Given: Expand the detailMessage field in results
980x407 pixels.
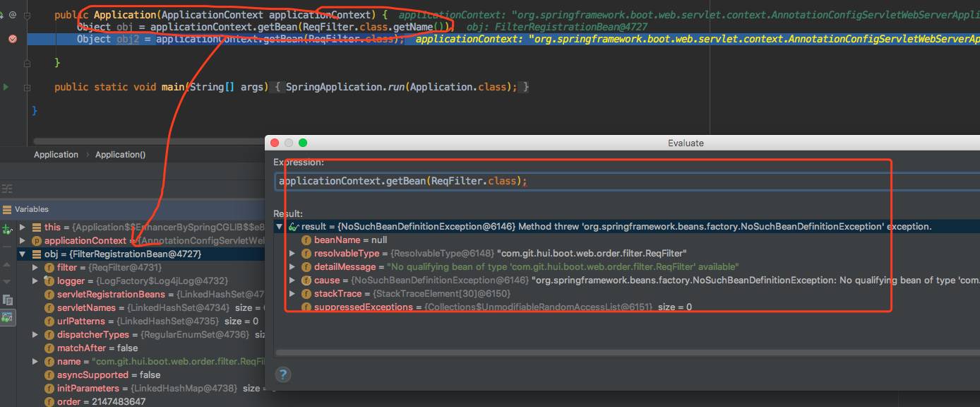Looking at the screenshot, I should coord(293,267).
